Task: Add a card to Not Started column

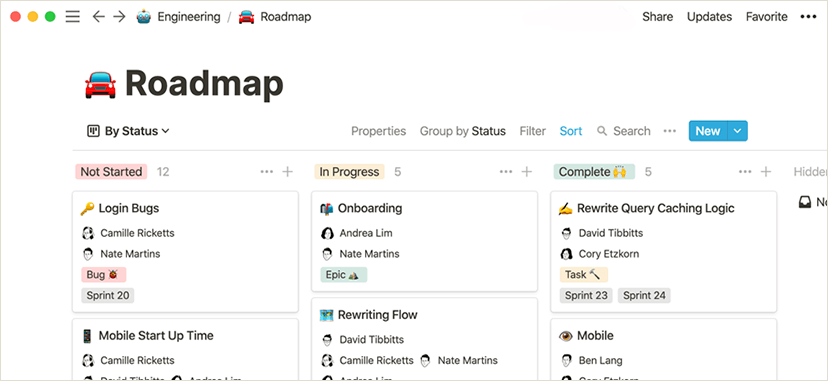Action: coord(288,172)
